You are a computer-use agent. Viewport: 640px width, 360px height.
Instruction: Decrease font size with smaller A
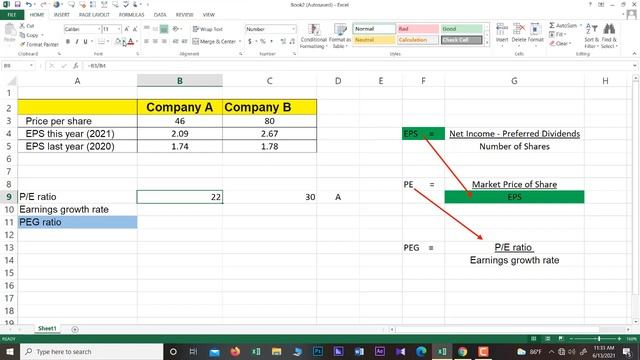[x=135, y=29]
